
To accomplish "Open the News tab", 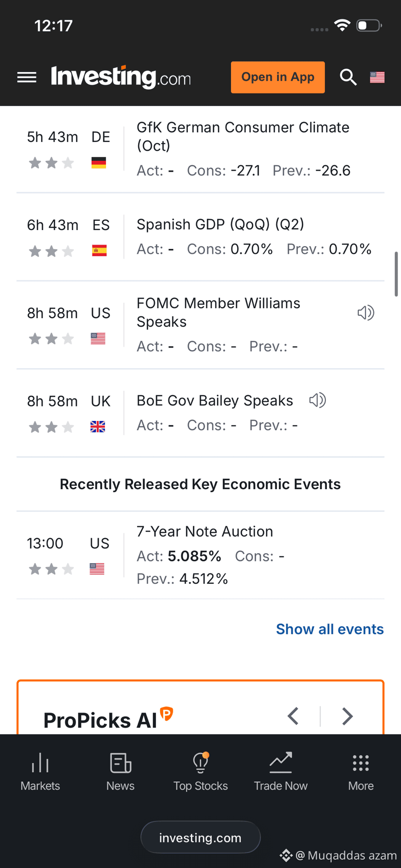I will [x=120, y=772].
